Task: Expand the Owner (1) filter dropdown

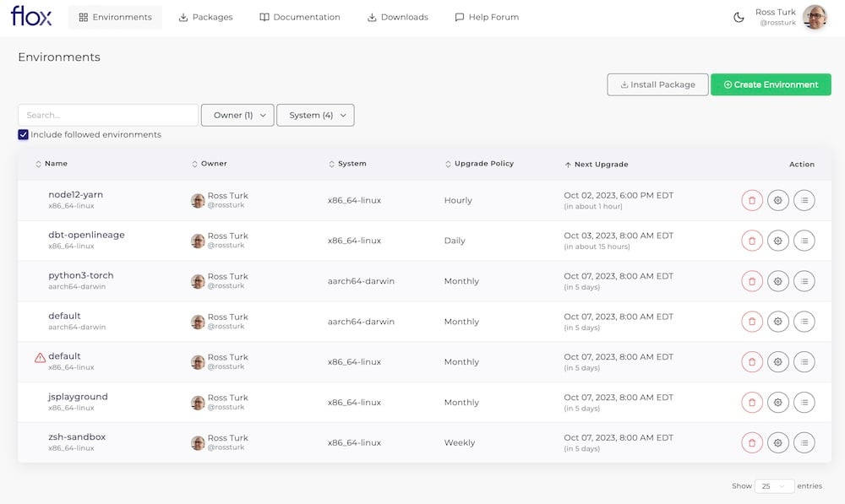Action: click(237, 116)
